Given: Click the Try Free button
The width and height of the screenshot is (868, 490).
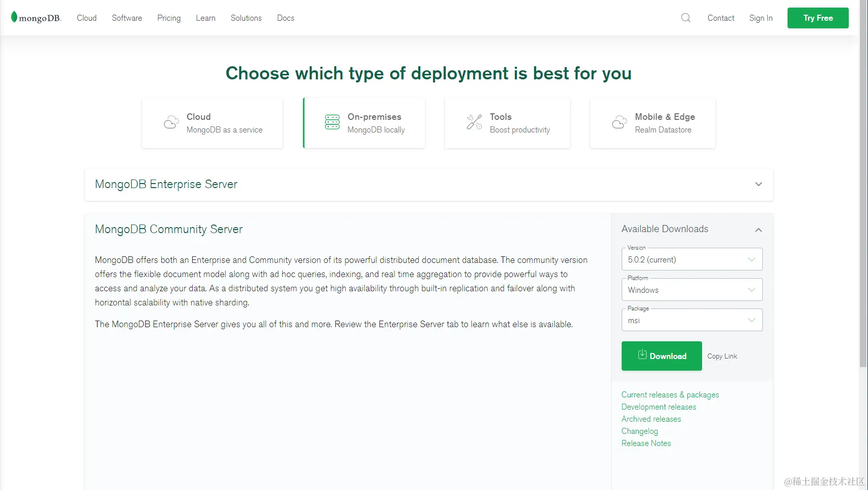Looking at the screenshot, I should [x=818, y=18].
